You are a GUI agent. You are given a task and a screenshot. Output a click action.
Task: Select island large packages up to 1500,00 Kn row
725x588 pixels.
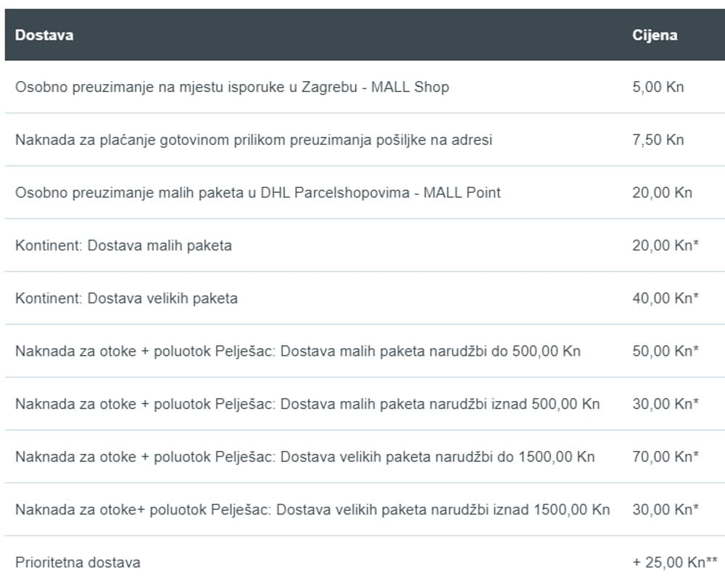tap(304, 457)
